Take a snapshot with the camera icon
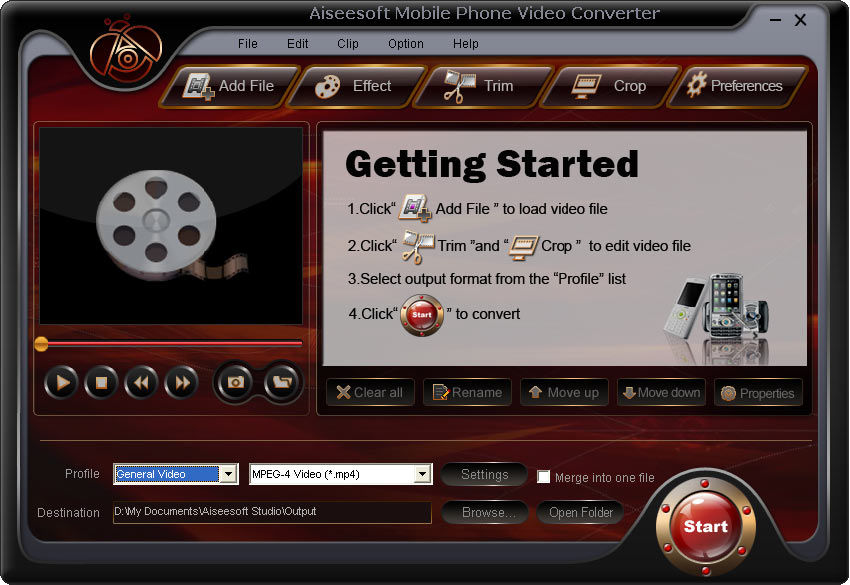The image size is (850, 585). click(x=235, y=382)
